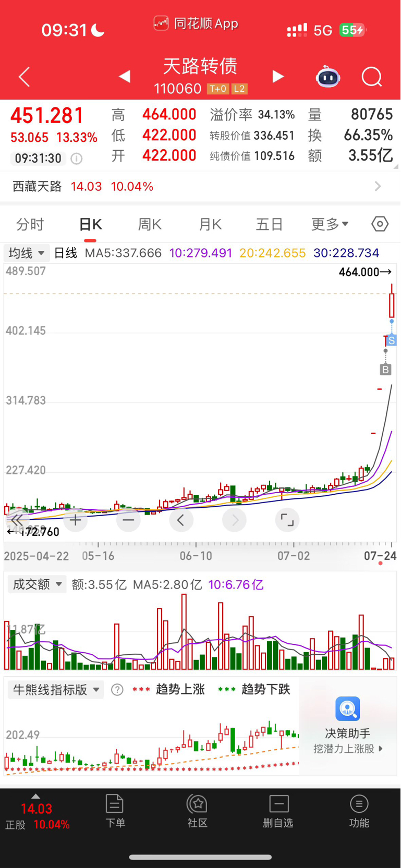
Task: Tap purple MA10 279.491 label
Action: click(x=201, y=253)
